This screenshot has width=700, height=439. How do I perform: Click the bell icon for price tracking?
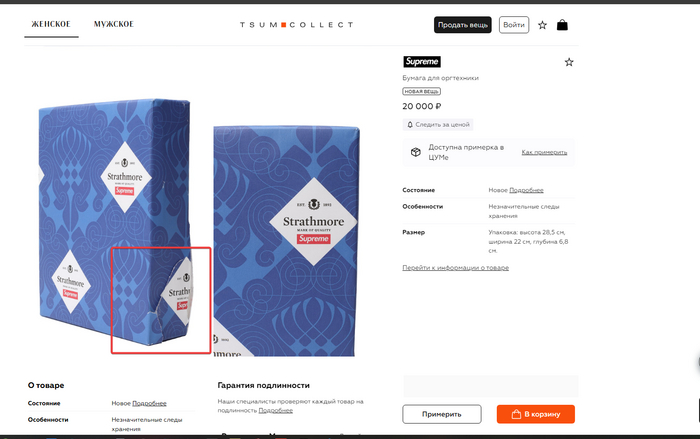[x=410, y=125]
